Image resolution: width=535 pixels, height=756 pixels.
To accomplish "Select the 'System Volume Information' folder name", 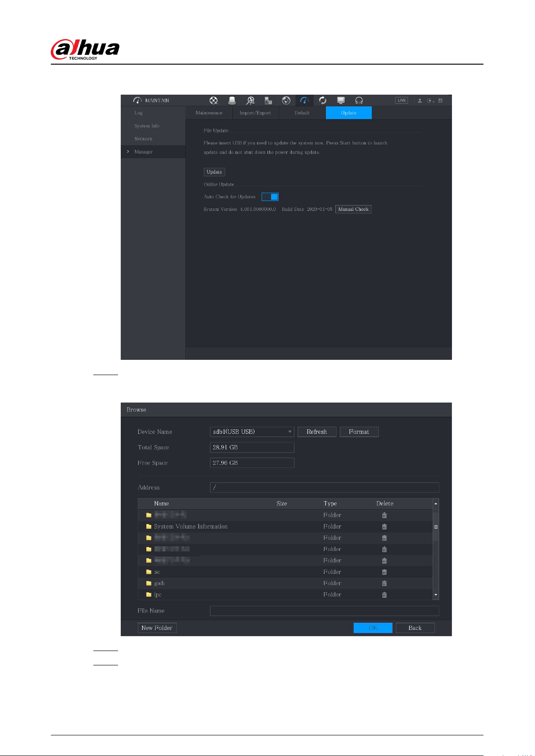I will [x=191, y=527].
